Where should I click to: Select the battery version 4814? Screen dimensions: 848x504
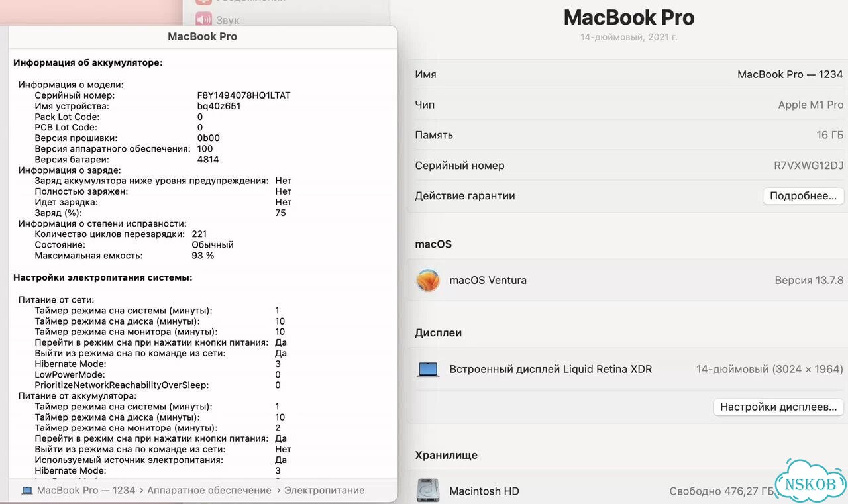208,160
